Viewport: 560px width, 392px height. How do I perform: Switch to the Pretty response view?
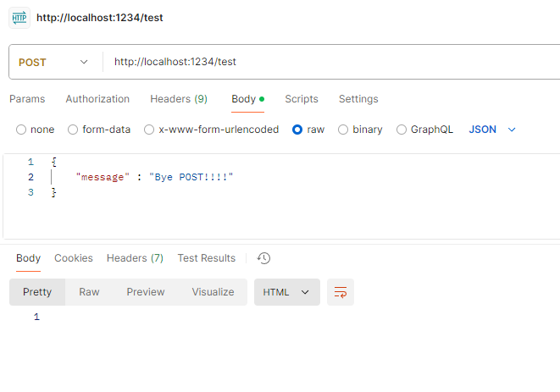pos(37,292)
